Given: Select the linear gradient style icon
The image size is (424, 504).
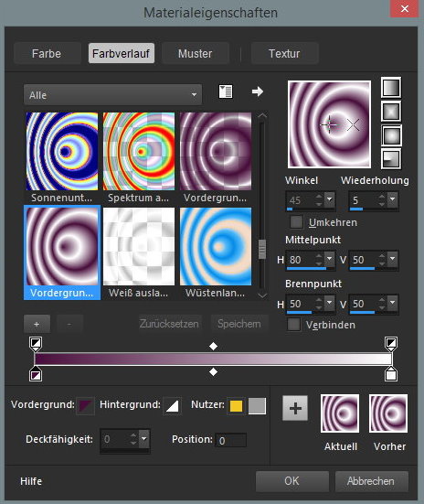Looking at the screenshot, I should click(x=391, y=88).
